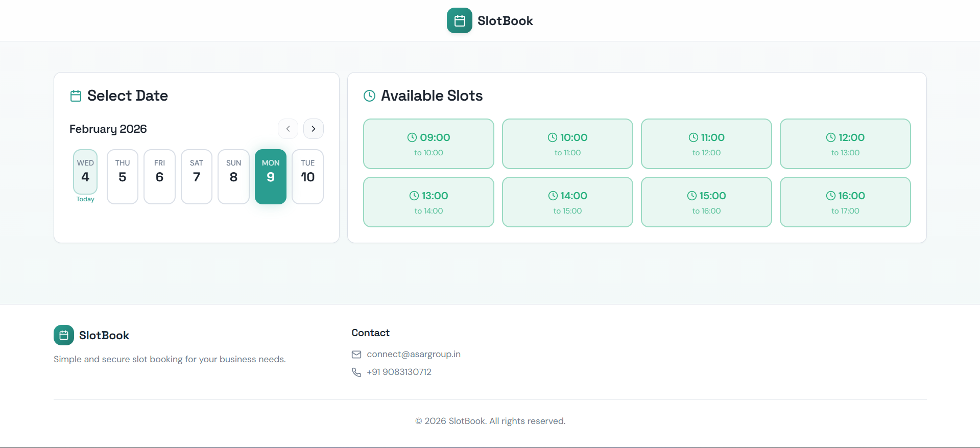The width and height of the screenshot is (980, 448).
Task: Choose the 16:00 to 17:00 slot
Action: 845,202
